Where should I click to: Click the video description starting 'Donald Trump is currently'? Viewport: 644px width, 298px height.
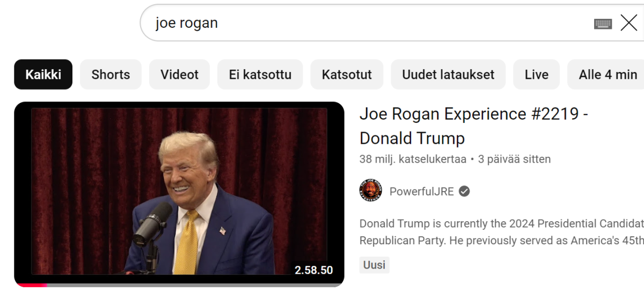[x=501, y=232]
